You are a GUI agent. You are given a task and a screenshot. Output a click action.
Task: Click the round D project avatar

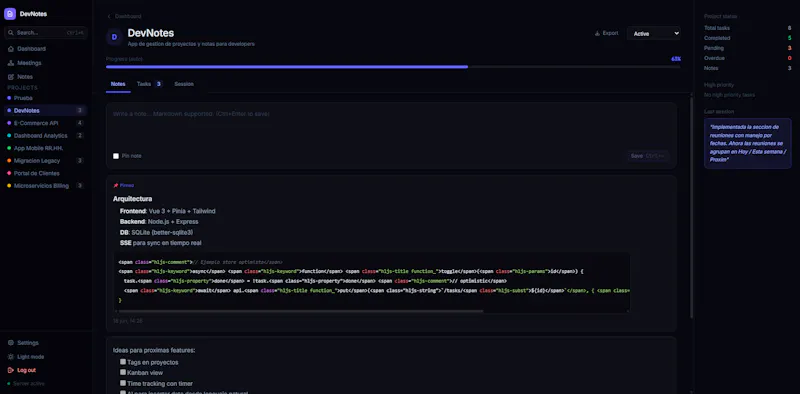(x=114, y=37)
